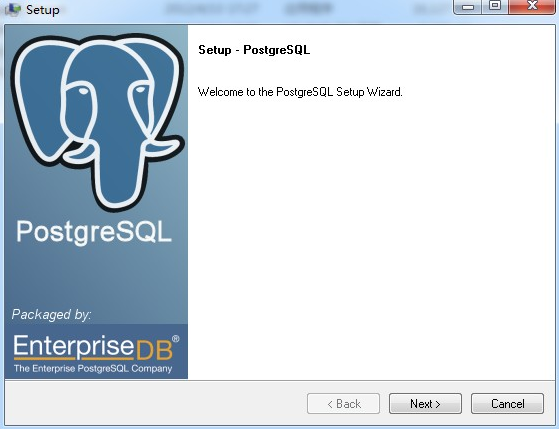Click "The Enterprise PostgreSQL Company" tagline

pyautogui.click(x=93, y=368)
